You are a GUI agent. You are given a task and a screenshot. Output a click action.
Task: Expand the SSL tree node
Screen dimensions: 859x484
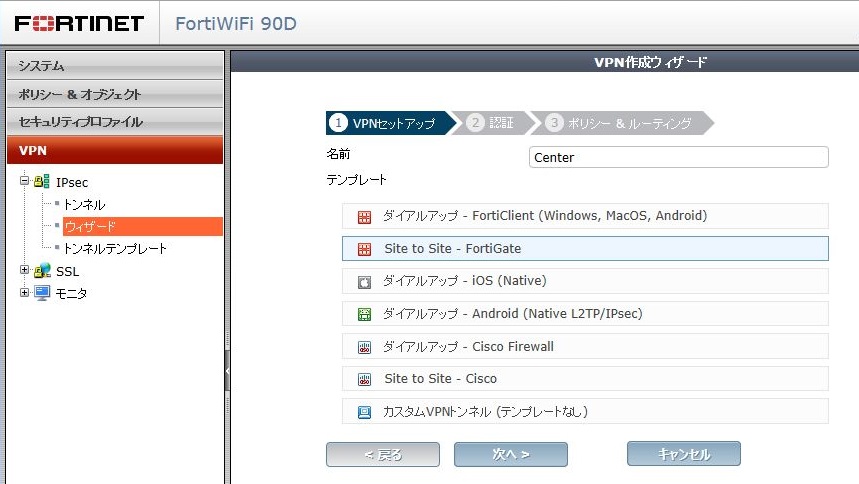pyautogui.click(x=24, y=270)
